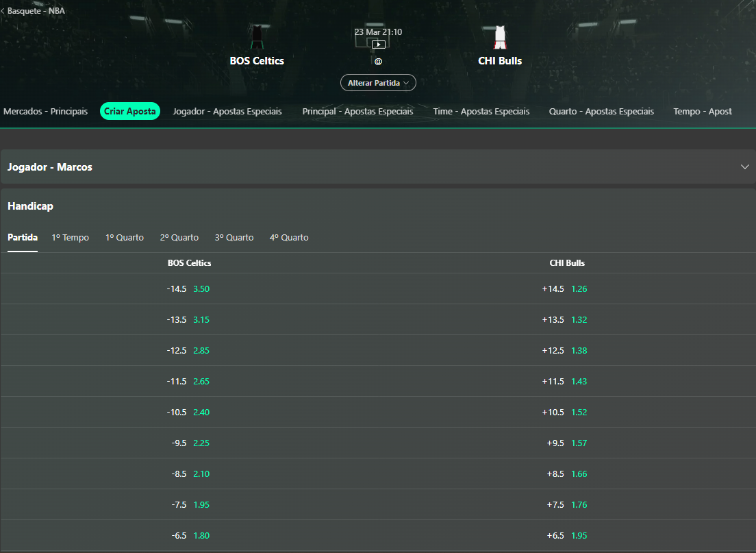Go back via the Basquete - NBA arrow

click(x=5, y=10)
